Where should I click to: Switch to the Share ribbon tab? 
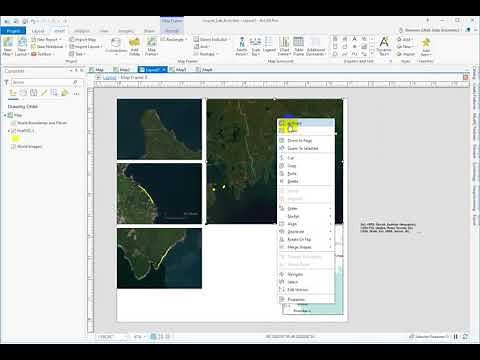pos(149,31)
